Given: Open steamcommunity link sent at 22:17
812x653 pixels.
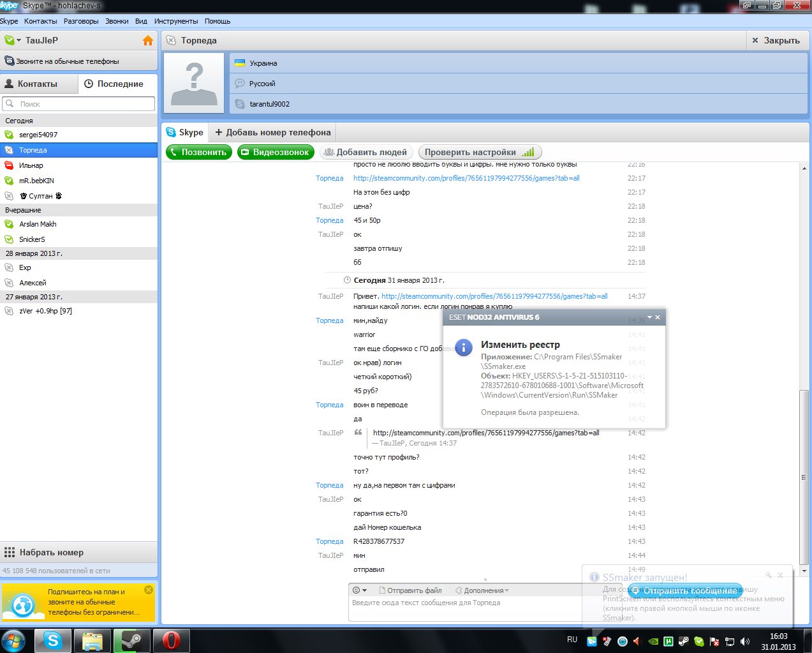Looking at the screenshot, I should click(x=466, y=178).
